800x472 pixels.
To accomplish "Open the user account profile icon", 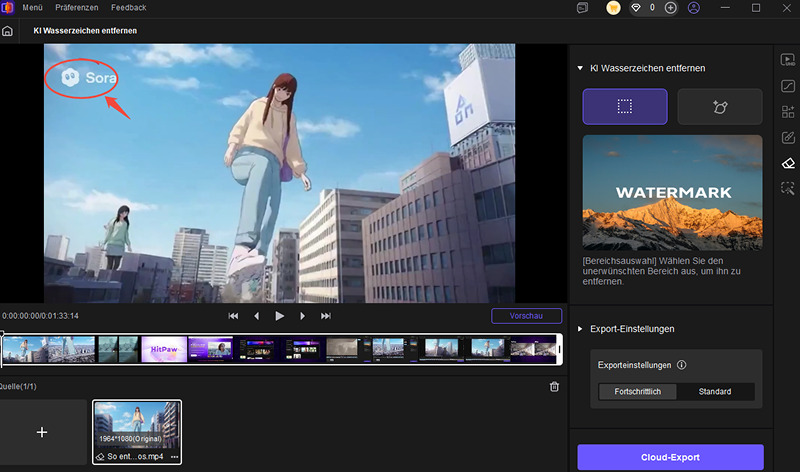I will (695, 8).
